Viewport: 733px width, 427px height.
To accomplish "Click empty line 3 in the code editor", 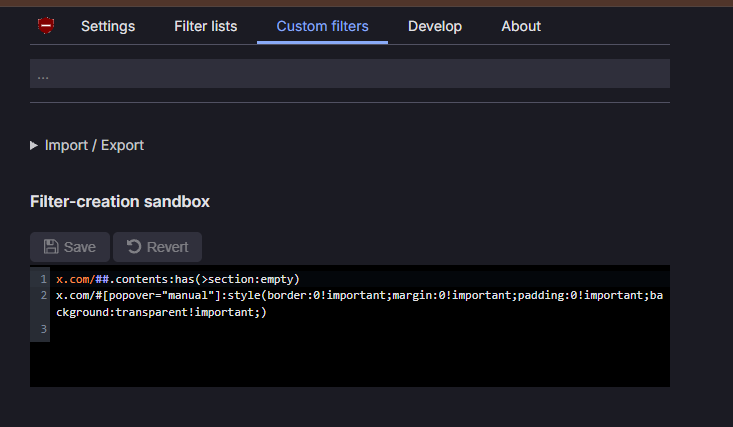I will pos(360,329).
